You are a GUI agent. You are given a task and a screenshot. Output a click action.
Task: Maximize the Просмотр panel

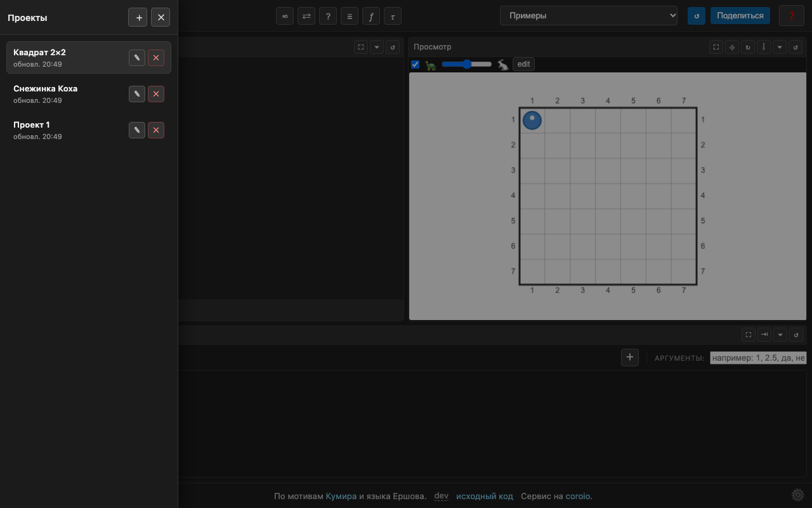click(x=716, y=47)
